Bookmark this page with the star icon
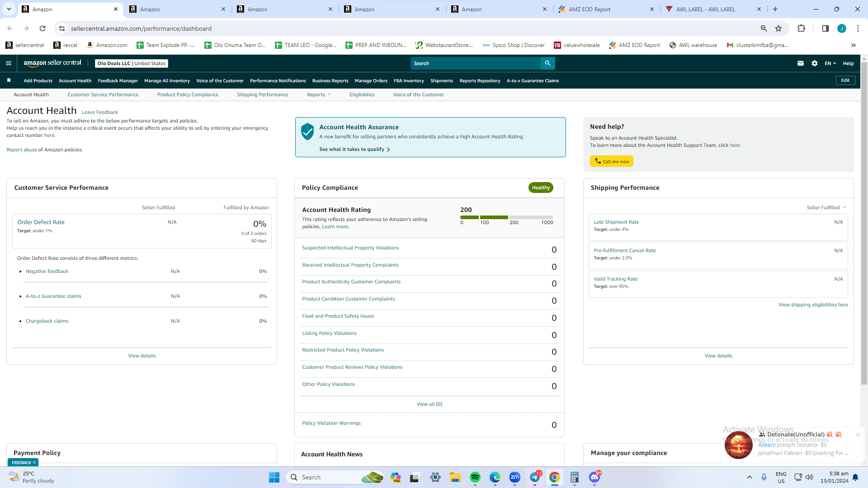Image resolution: width=868 pixels, height=488 pixels. pyautogui.click(x=778, y=28)
